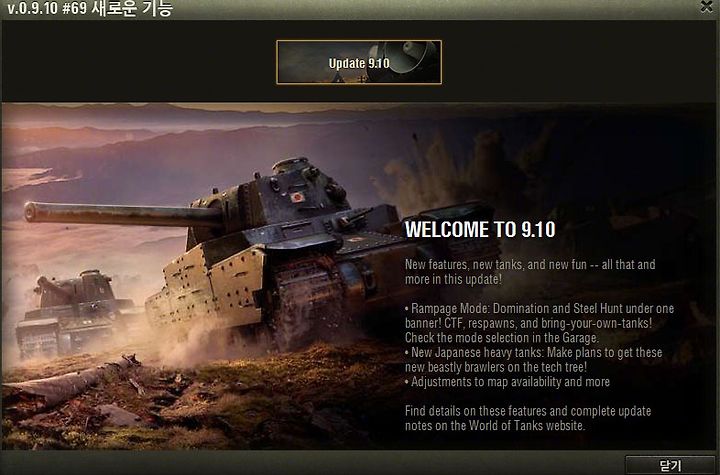
Task: Click the WELCOME TO 9.10 heading
Action: pyautogui.click(x=480, y=230)
